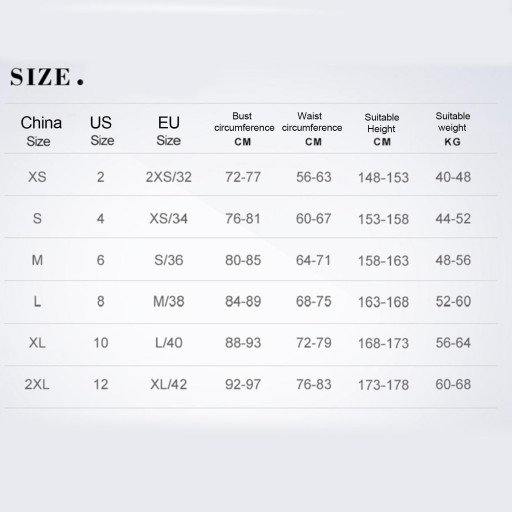Select the Waist circumference CM header
The height and width of the screenshot is (512, 512).
click(x=312, y=129)
